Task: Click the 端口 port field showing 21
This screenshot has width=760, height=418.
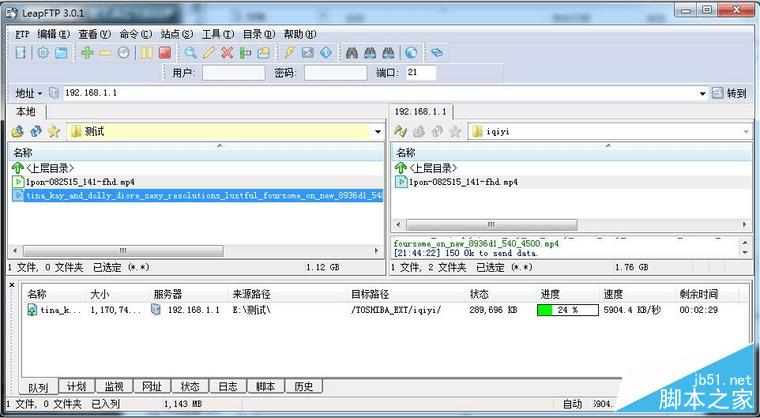Action: [421, 73]
